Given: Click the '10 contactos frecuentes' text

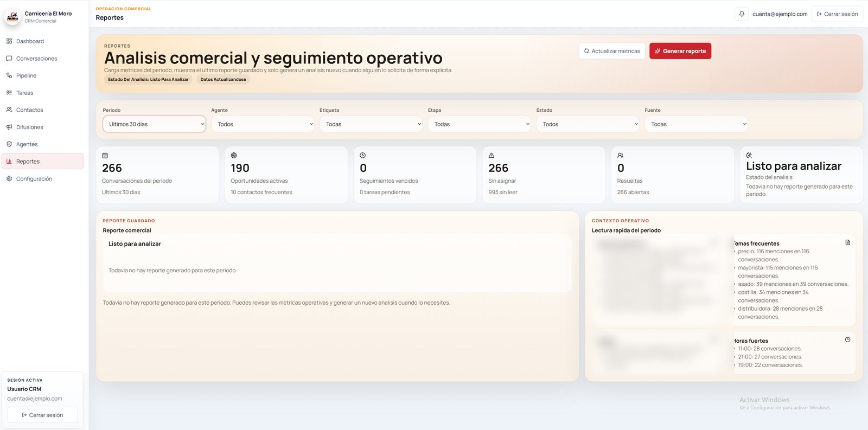Looking at the screenshot, I should 261,192.
